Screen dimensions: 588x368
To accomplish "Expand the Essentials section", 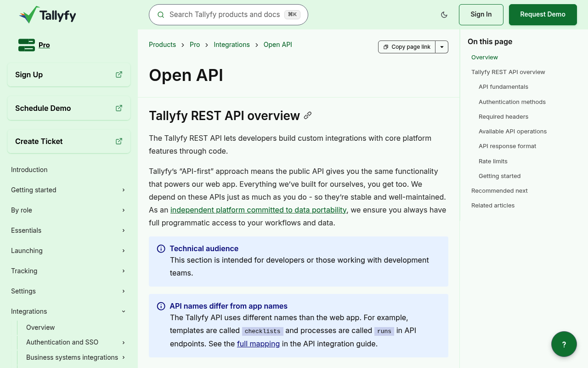I will 124,230.
